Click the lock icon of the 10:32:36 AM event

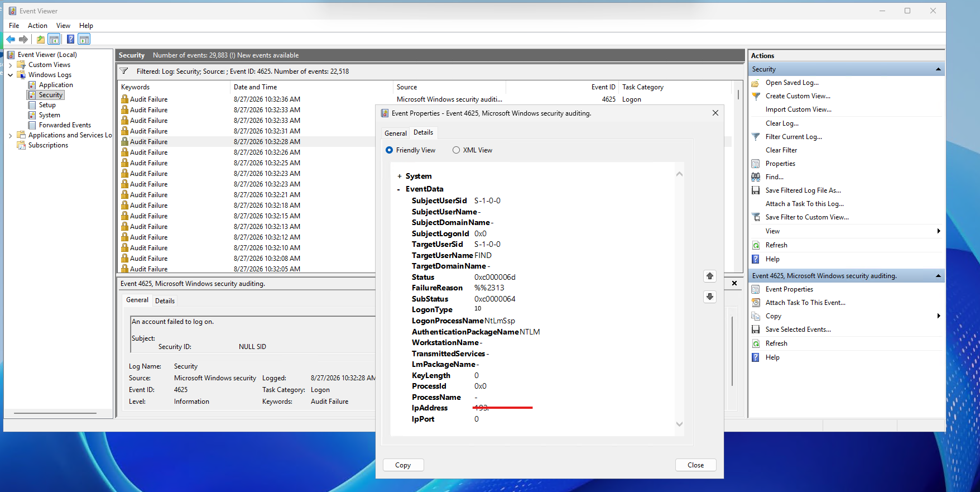[124, 99]
